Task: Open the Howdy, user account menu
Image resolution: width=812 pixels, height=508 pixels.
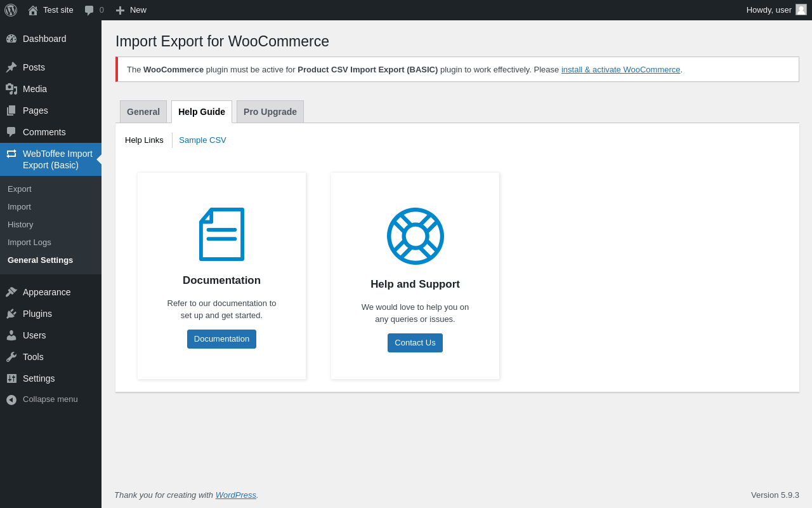Action: [776, 10]
